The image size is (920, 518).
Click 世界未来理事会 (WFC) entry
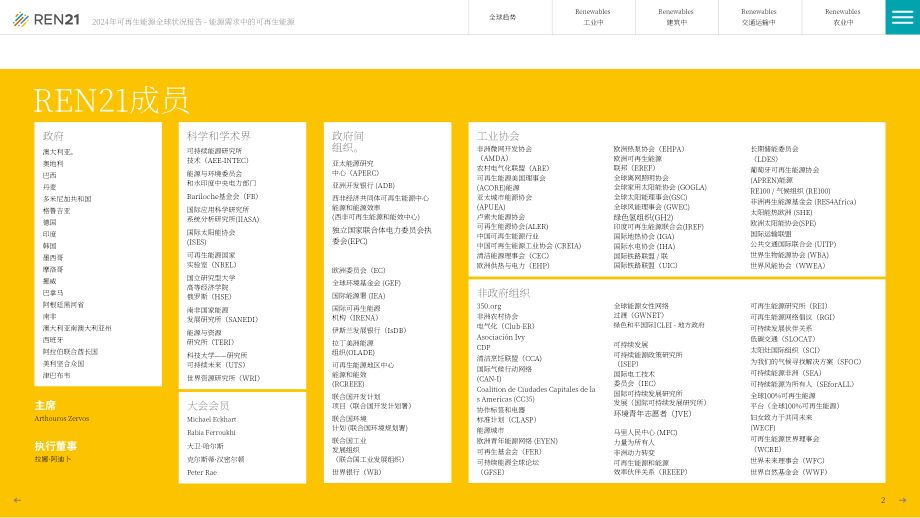787,461
